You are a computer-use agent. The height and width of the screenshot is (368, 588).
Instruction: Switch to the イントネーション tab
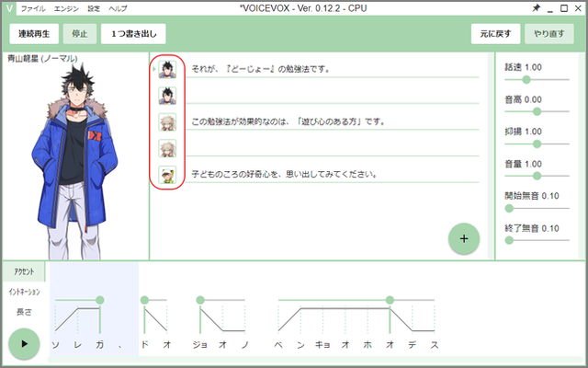[x=25, y=292]
